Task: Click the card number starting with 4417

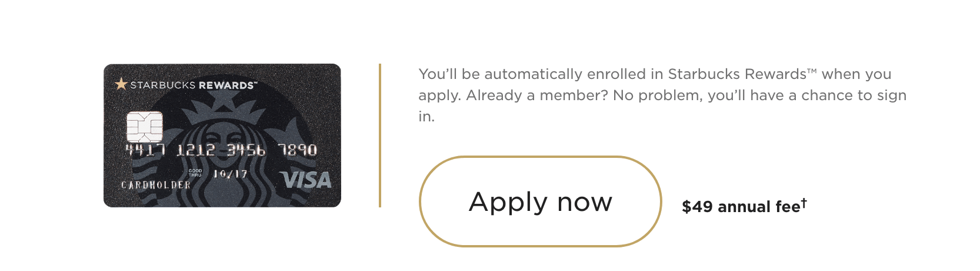Action: click(221, 150)
